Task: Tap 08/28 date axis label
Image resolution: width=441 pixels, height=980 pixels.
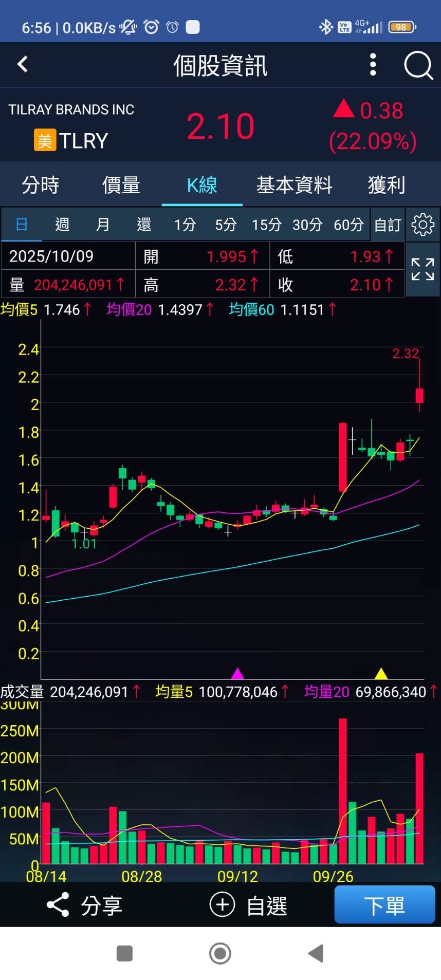Action: coord(142,876)
